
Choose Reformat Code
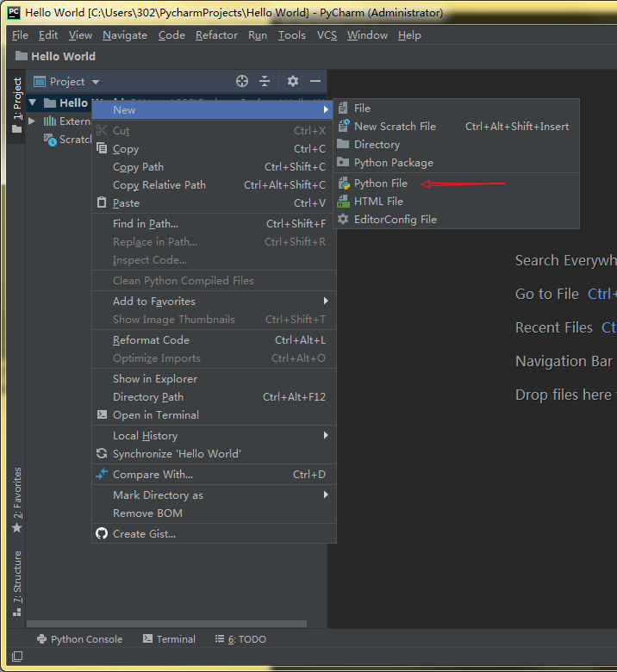coord(214,339)
